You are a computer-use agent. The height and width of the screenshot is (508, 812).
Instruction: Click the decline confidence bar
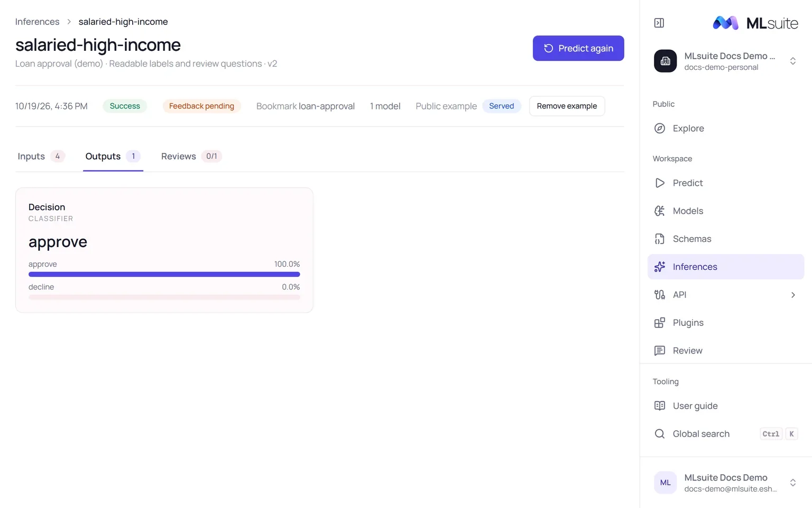pyautogui.click(x=164, y=297)
